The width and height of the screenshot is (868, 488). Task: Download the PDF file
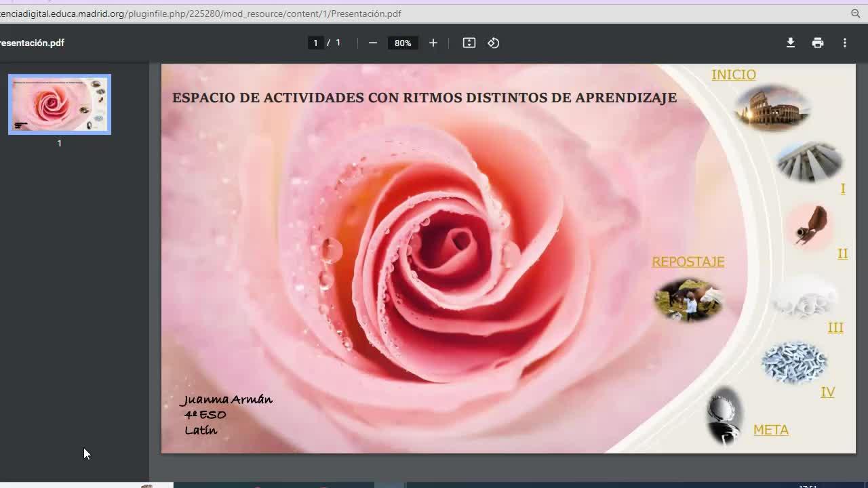tap(790, 43)
